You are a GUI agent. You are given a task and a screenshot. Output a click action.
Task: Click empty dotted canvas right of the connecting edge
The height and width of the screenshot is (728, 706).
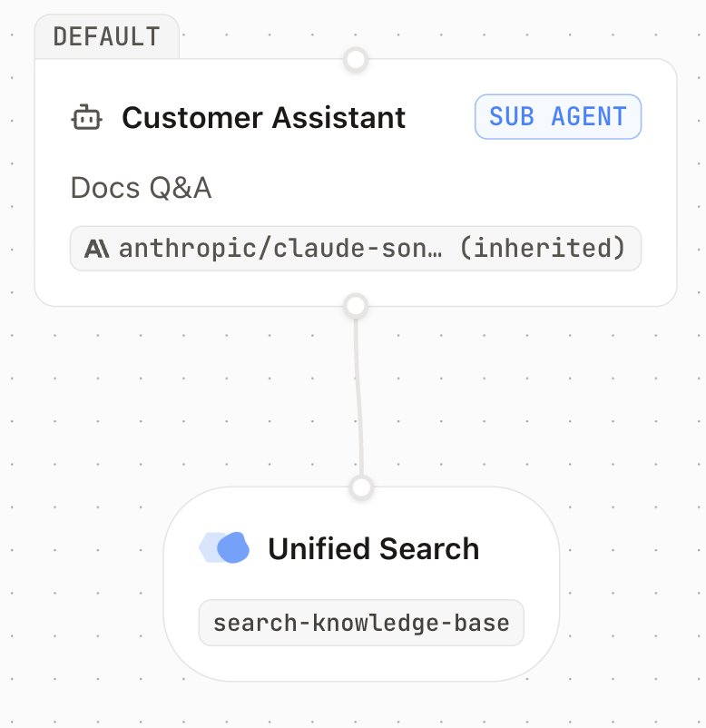coord(511,399)
